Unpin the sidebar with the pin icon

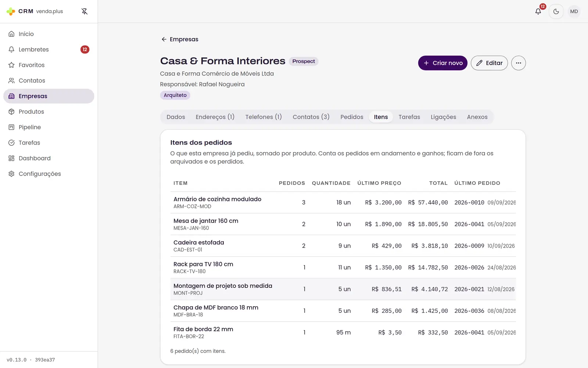[x=85, y=11]
